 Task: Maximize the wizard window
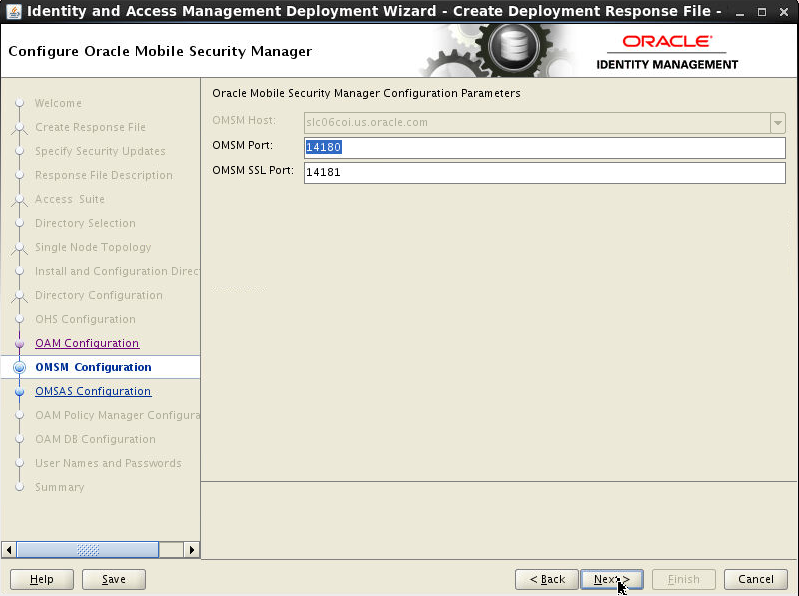coord(762,12)
